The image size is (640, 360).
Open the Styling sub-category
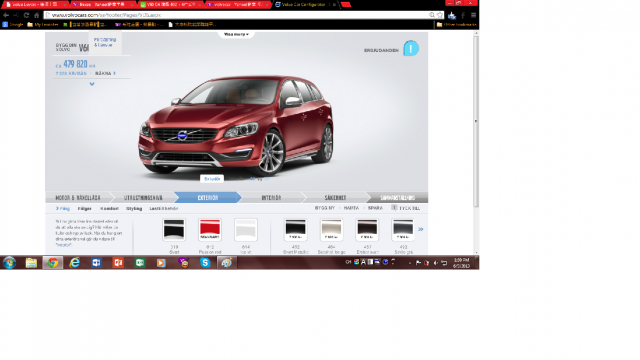[x=134, y=209]
